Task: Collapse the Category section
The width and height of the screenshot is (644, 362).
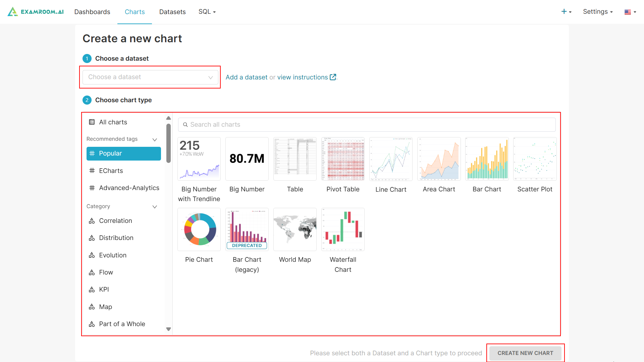Action: coord(155,207)
